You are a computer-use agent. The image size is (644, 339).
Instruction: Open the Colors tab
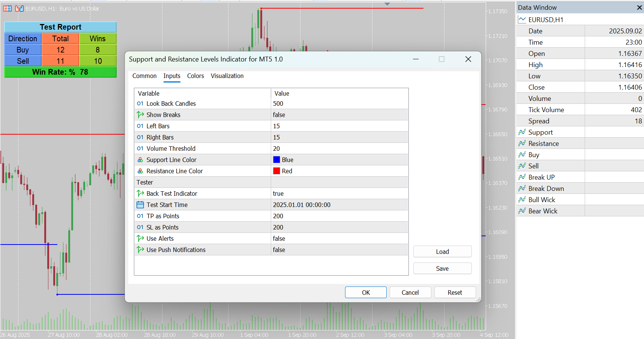coord(195,76)
